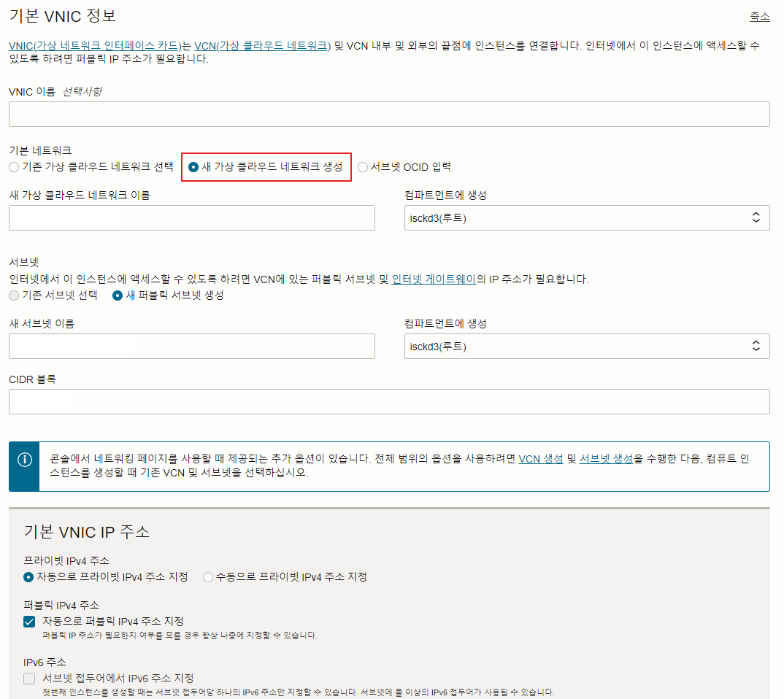Screen dimensions: 784x699
Task: Open the 서브넷 생성 link
Action: point(606,459)
